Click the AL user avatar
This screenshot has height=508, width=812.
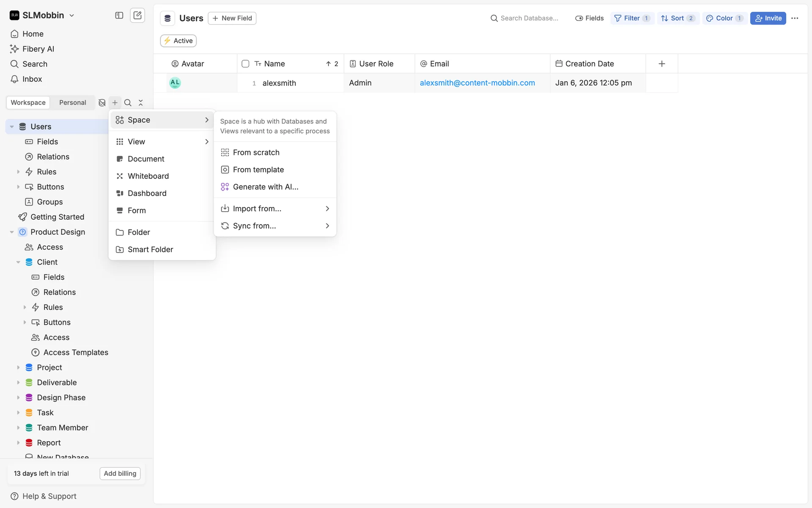pyautogui.click(x=175, y=83)
